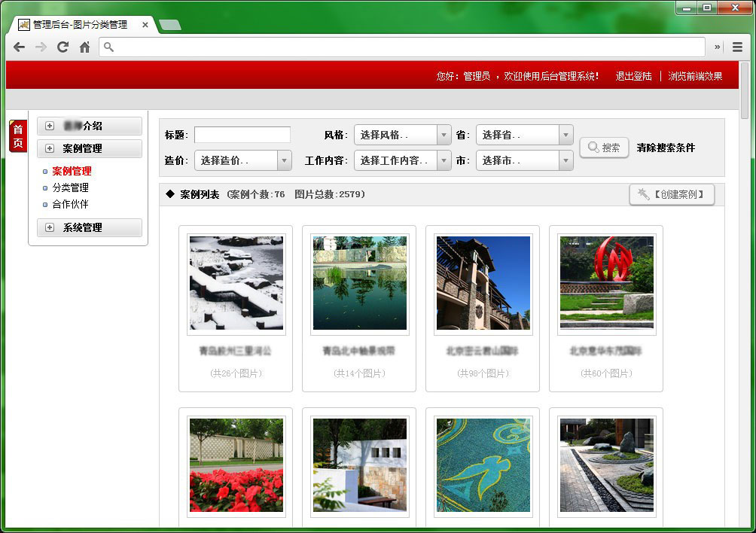Click 清除搜索条件 to reset filters

tap(666, 148)
